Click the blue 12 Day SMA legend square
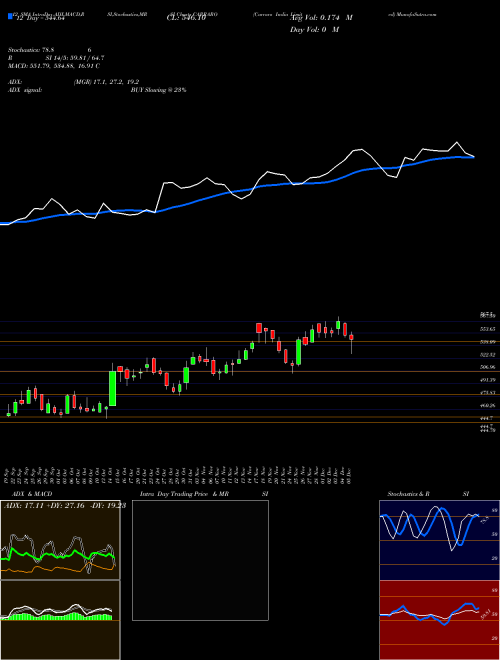Viewport: 500px width, 660px height. [x=10, y=16]
